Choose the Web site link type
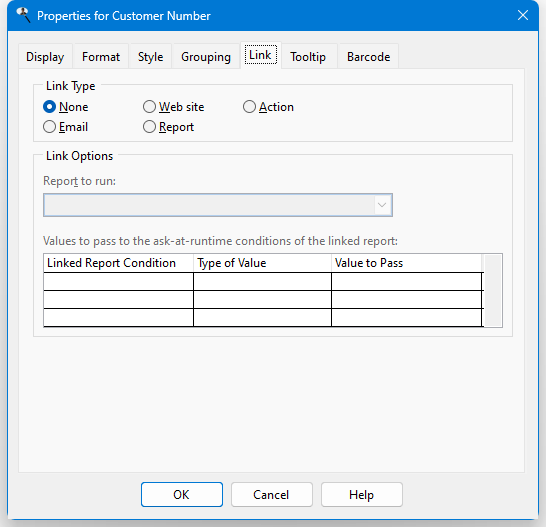Screen dimensions: 546x527 (x=173, y=107)
